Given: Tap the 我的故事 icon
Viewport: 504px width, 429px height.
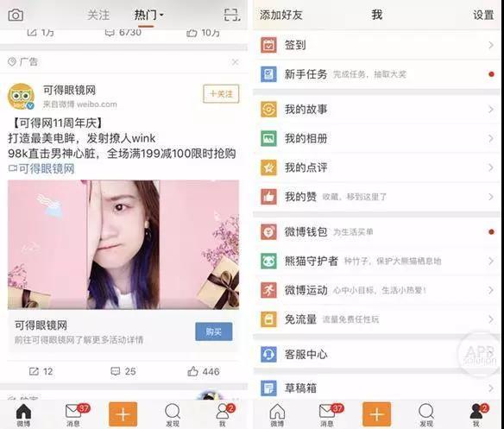Looking at the screenshot, I should [268, 110].
